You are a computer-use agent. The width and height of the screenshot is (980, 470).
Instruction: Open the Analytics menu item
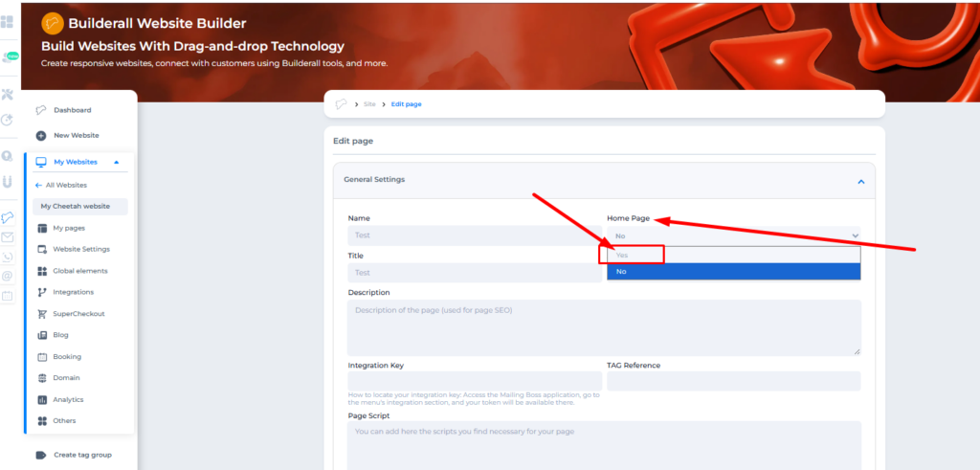click(x=68, y=399)
